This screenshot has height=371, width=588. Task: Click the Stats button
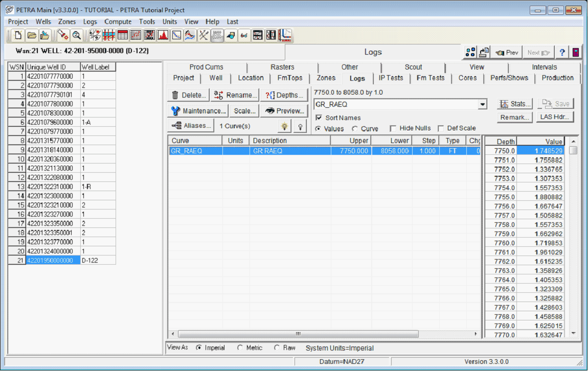tap(514, 103)
